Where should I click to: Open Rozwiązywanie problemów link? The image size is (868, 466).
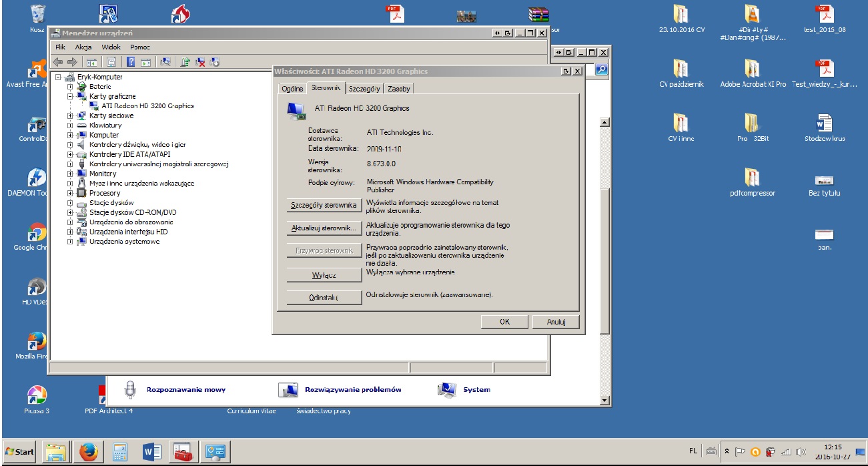tap(353, 390)
